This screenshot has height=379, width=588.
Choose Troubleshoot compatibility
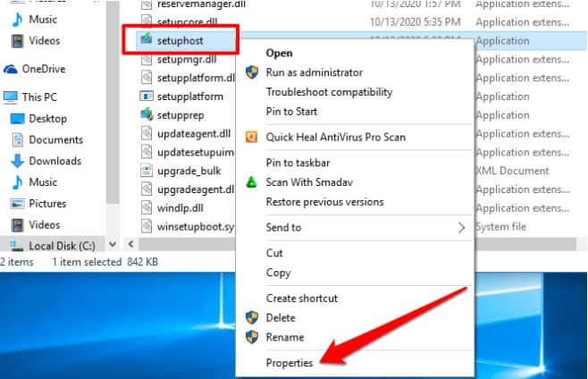click(329, 92)
